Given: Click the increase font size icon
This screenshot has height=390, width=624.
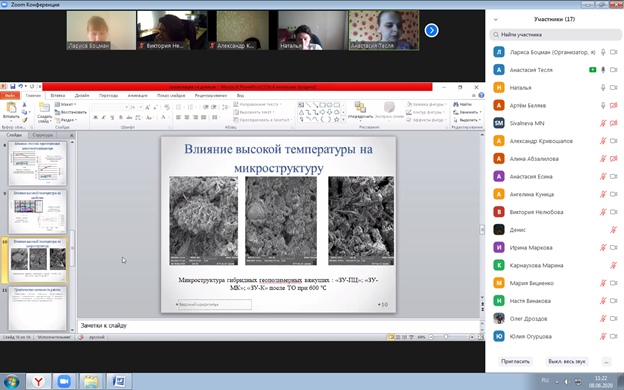Looking at the screenshot, I should click(x=147, y=107).
